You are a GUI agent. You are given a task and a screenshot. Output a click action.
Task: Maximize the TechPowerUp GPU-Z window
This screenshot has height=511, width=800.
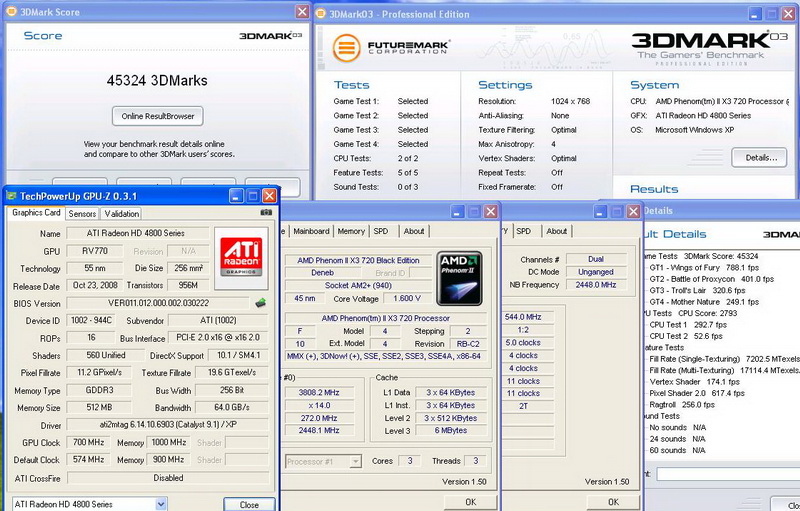tap(253, 196)
